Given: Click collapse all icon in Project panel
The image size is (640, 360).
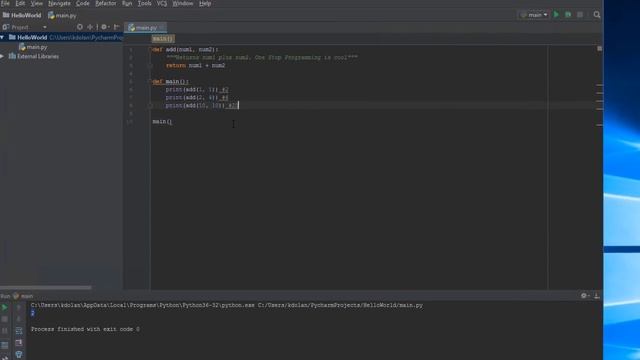Looking at the screenshot, I should 91,27.
